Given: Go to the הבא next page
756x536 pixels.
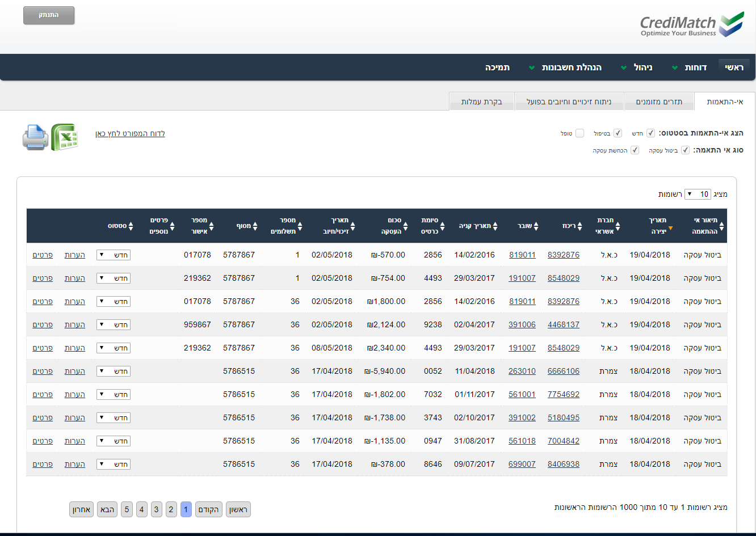Looking at the screenshot, I should 107,509.
